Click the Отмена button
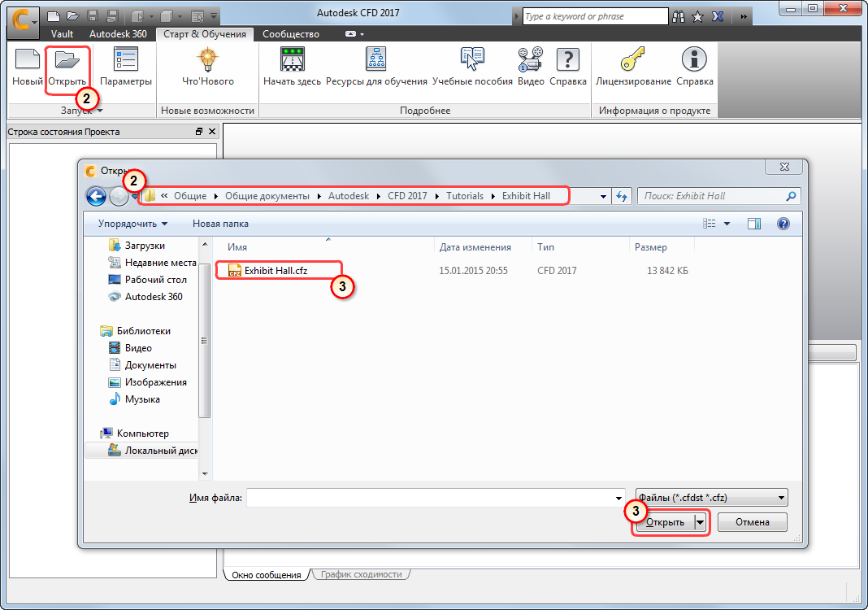 (753, 522)
